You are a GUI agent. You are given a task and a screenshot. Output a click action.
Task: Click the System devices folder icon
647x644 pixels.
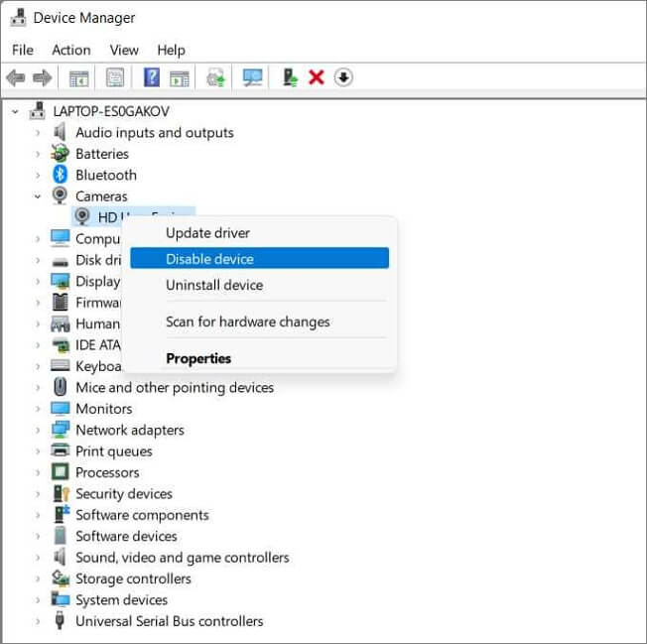tap(61, 599)
